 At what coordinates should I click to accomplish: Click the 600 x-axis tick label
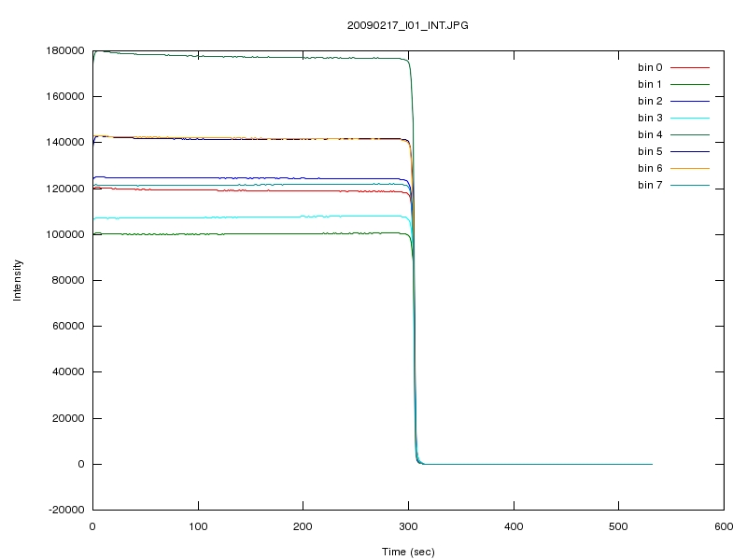point(724,526)
